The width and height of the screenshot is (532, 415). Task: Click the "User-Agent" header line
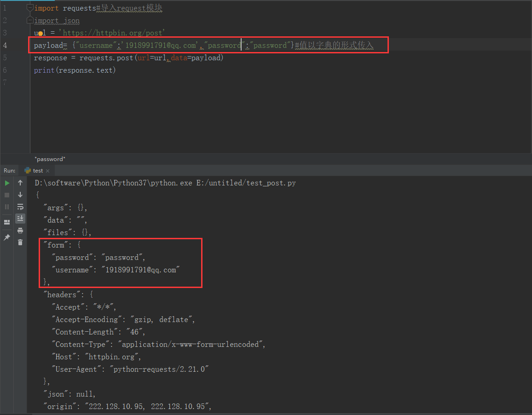(130, 369)
